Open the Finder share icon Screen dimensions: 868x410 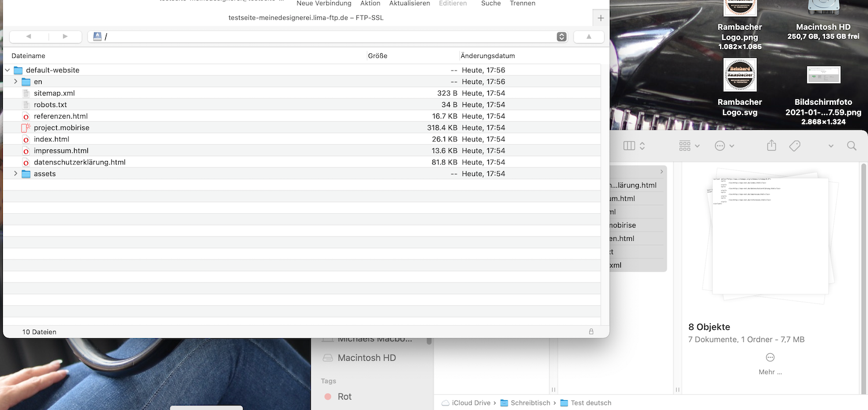point(771,146)
